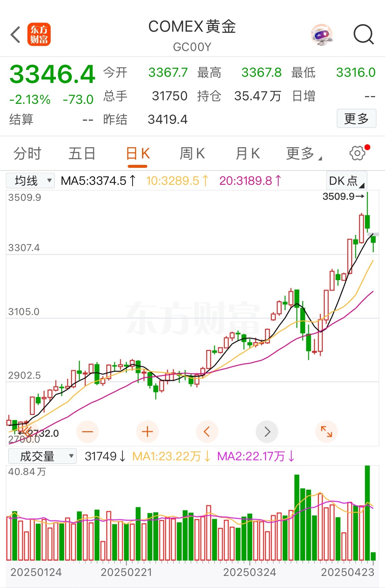Select the 五日 tab
Image resolution: width=385 pixels, height=588 pixels.
[x=82, y=153]
